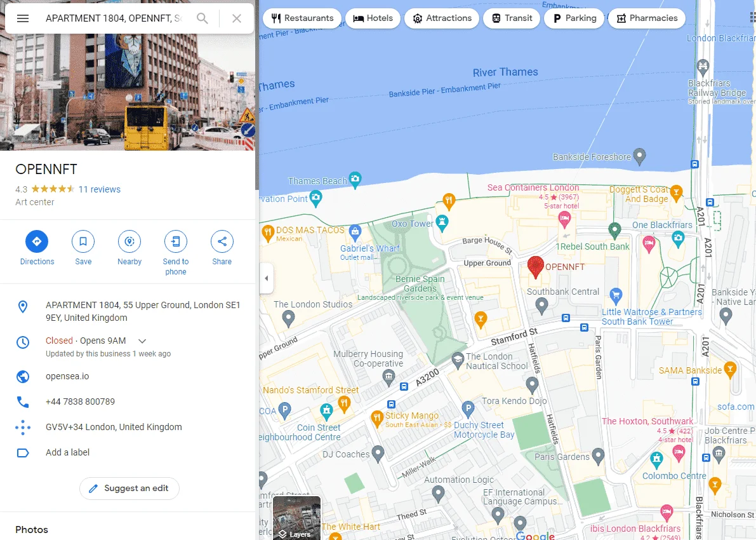Click the Colombo Centre marker

point(656,459)
